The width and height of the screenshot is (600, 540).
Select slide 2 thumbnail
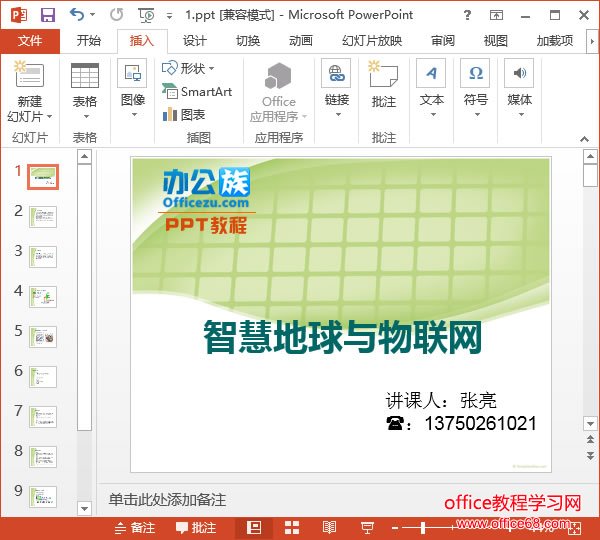point(43,217)
